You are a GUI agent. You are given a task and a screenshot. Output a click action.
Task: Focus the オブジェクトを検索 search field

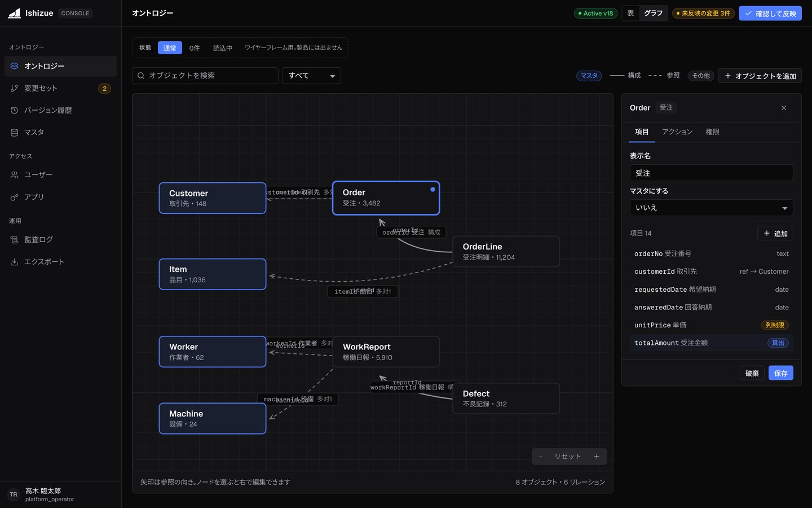tap(205, 76)
